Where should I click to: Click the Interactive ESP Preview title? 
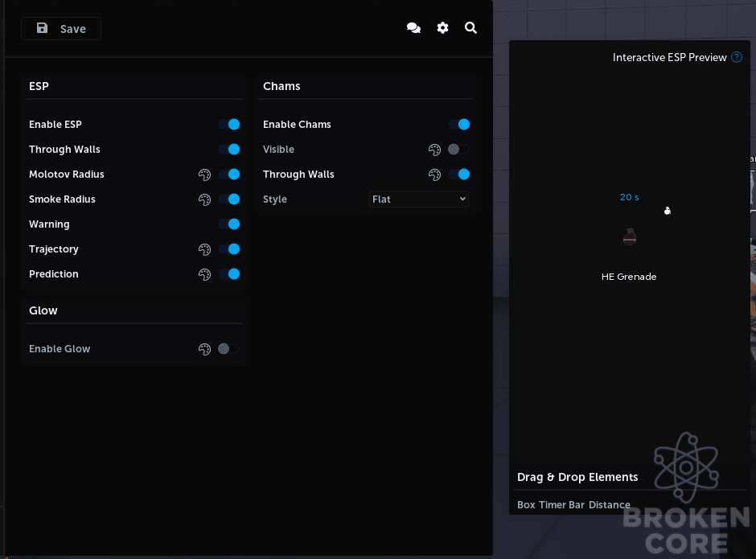pyautogui.click(x=670, y=57)
